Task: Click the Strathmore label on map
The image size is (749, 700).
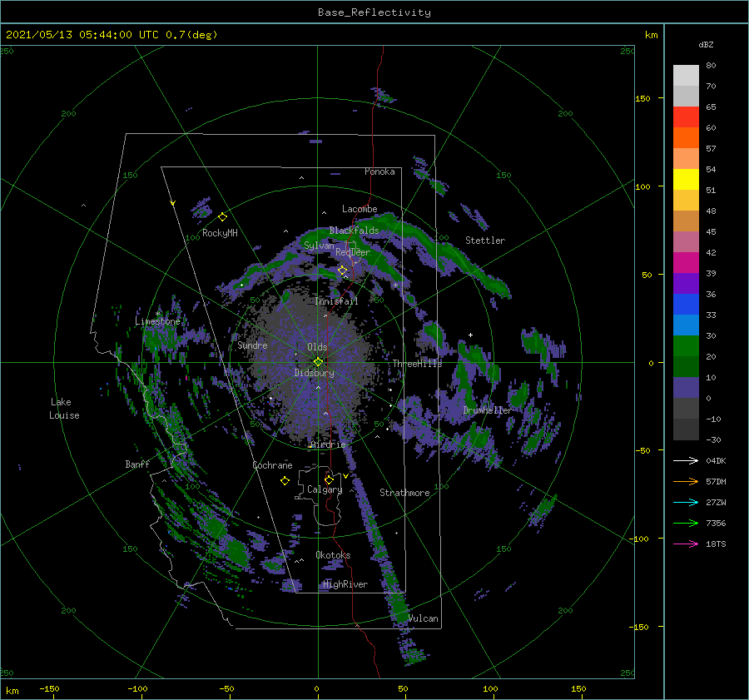Action: click(x=404, y=493)
